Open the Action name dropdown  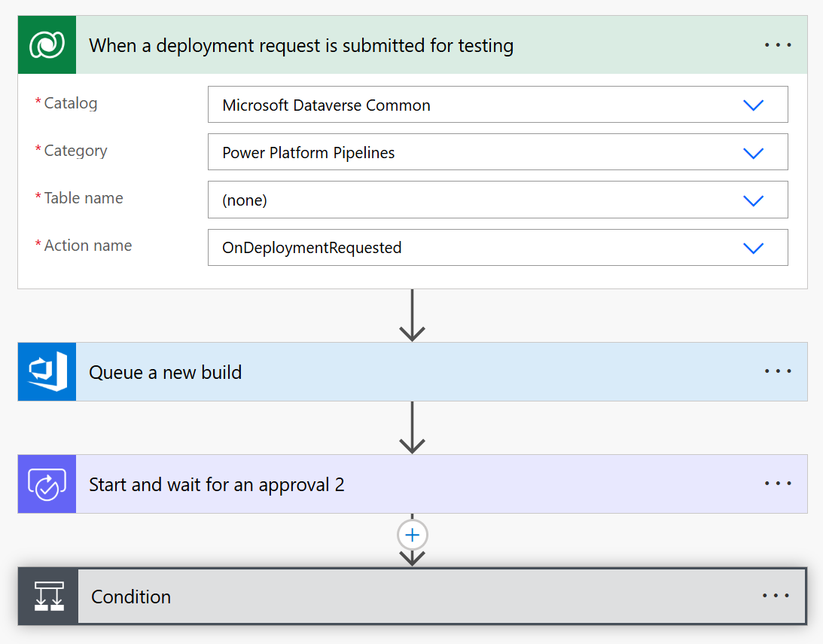[x=753, y=247]
